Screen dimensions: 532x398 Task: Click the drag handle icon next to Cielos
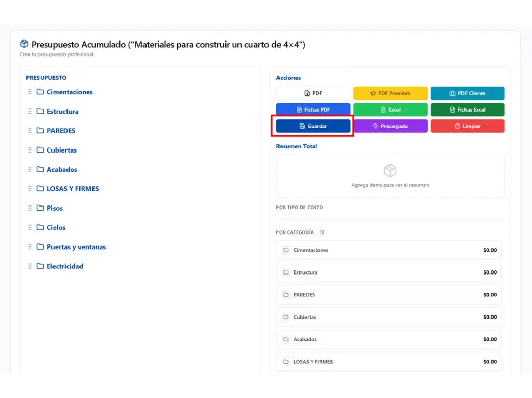[30, 227]
